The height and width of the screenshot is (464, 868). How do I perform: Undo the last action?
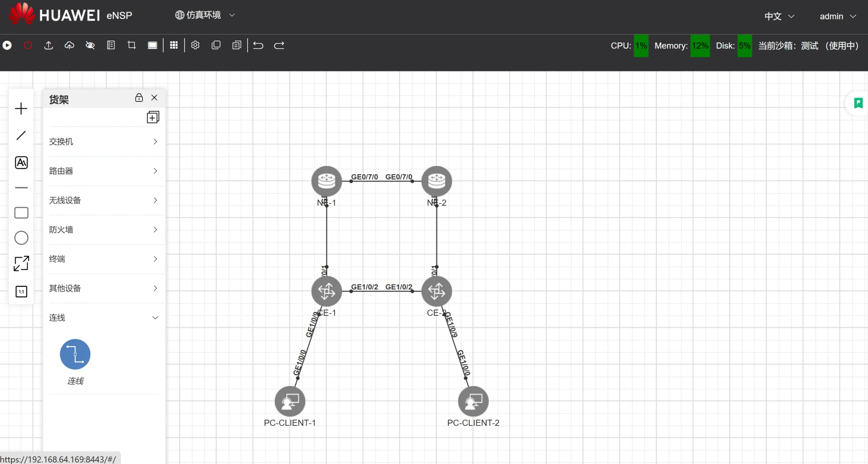click(258, 45)
